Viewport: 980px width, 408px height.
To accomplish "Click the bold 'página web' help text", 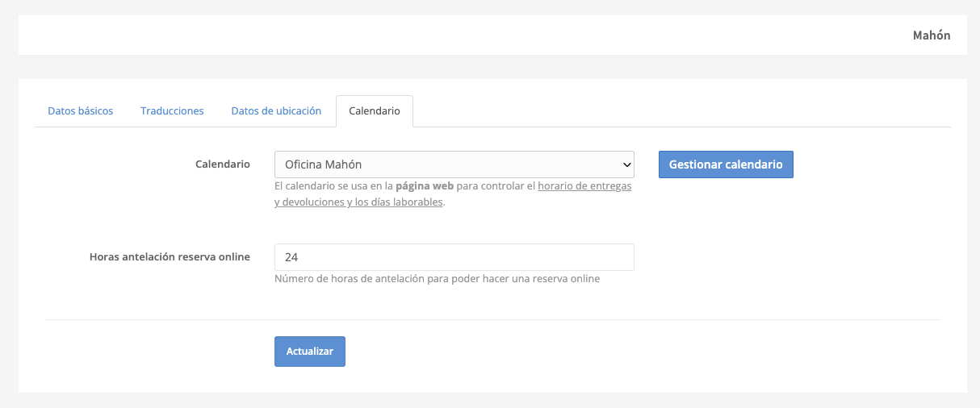I will [424, 185].
